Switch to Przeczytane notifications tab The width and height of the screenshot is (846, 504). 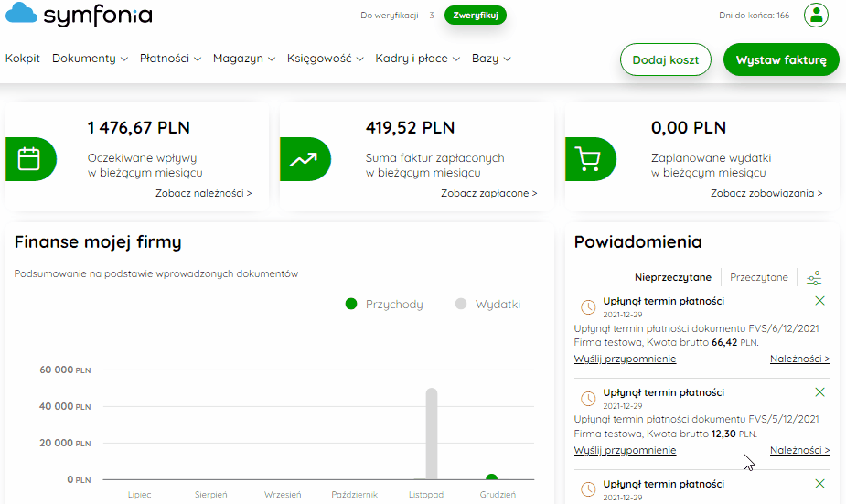[758, 277]
